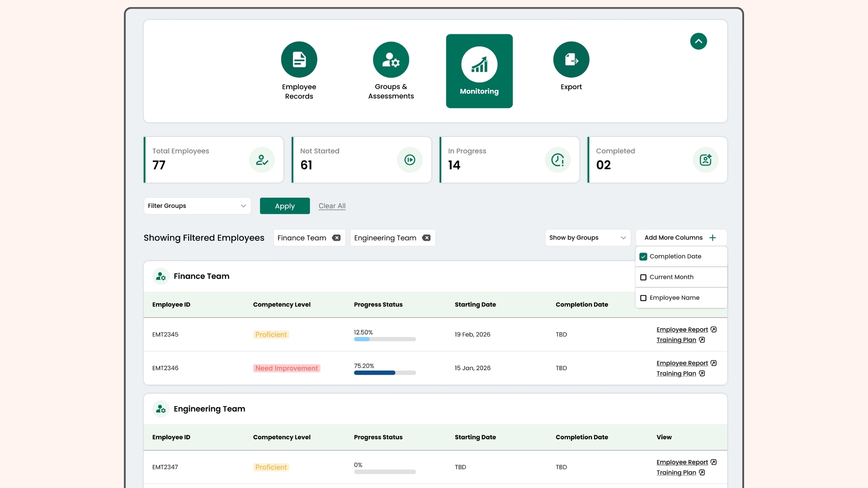
Task: Click Completion Date header in Engineering Team table
Action: pos(582,437)
